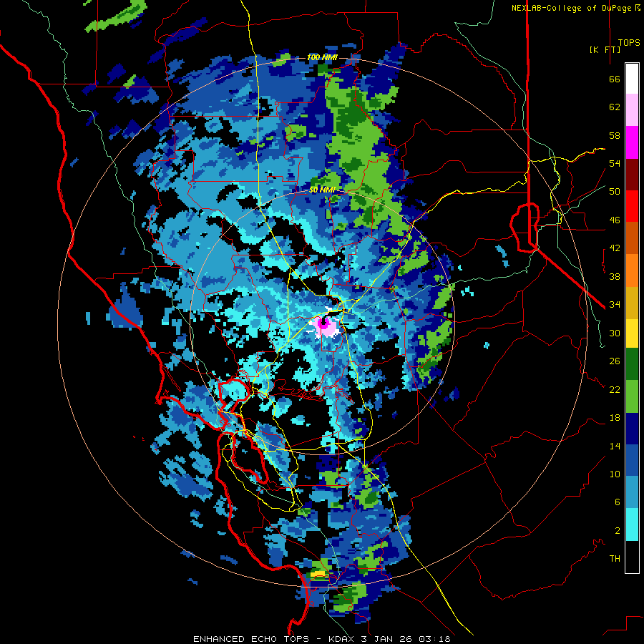Click the "ENHANCED ECHO TOPS" product title

pos(251,639)
